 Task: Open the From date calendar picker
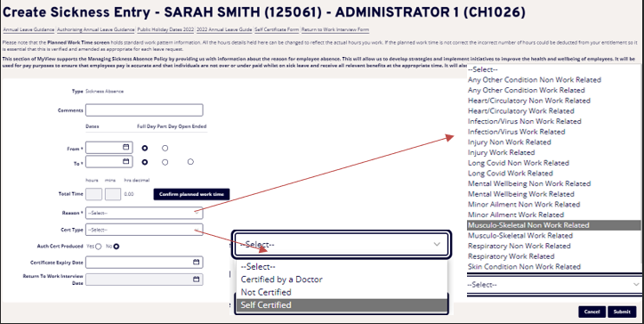click(x=125, y=147)
